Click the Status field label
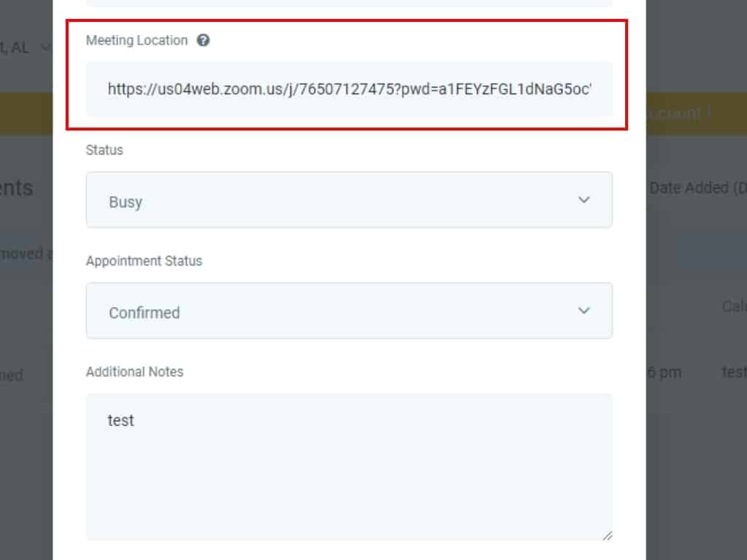Screen dimensions: 747x560 point(104,150)
